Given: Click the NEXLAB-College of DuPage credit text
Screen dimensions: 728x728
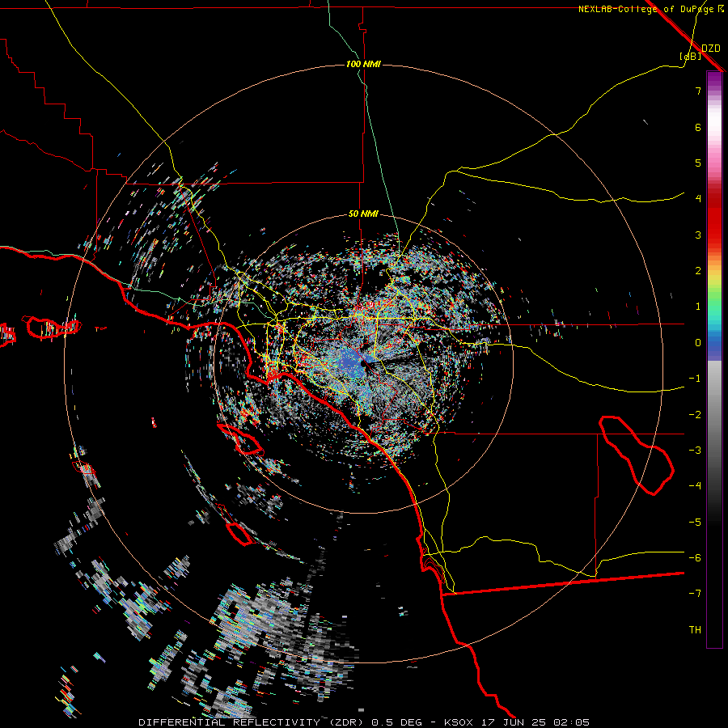Looking at the screenshot, I should point(646,9).
